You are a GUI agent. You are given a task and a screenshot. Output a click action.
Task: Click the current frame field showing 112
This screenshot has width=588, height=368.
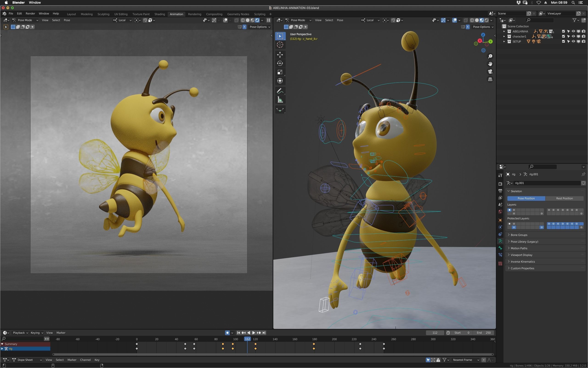point(435,333)
